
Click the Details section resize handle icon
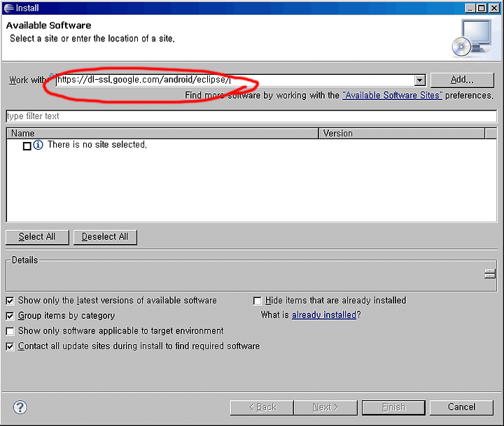click(490, 274)
